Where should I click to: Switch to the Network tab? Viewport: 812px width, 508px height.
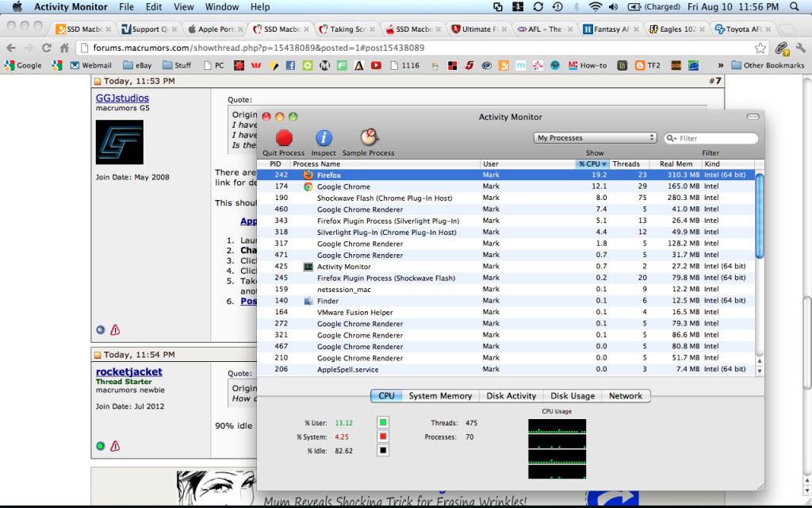tap(626, 395)
